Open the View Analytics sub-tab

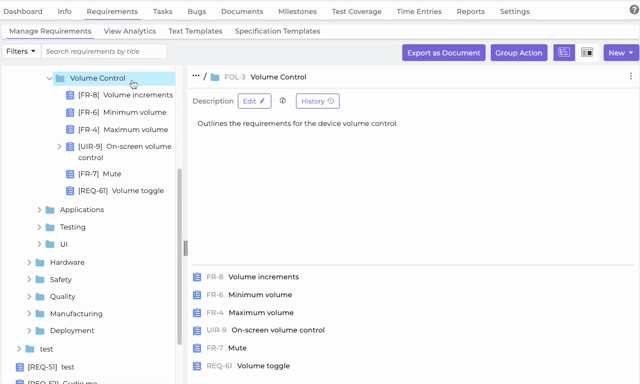[x=130, y=31]
